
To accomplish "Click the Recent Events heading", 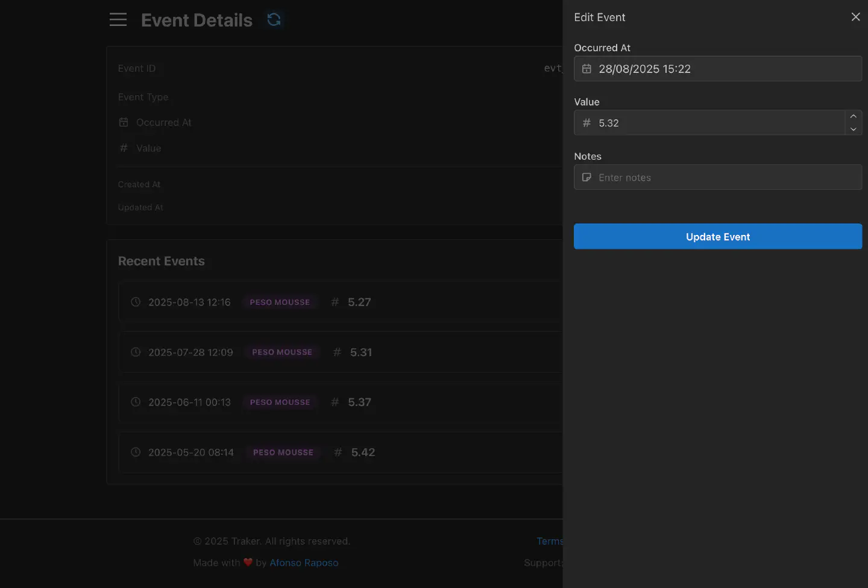I will pyautogui.click(x=162, y=261).
